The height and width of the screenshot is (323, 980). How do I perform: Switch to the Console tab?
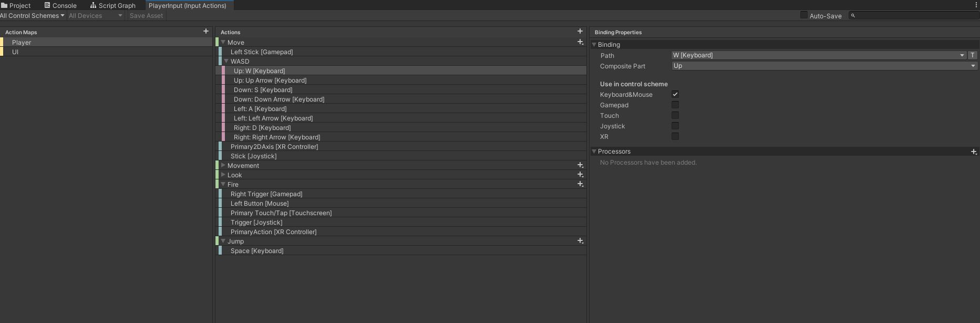[60, 5]
